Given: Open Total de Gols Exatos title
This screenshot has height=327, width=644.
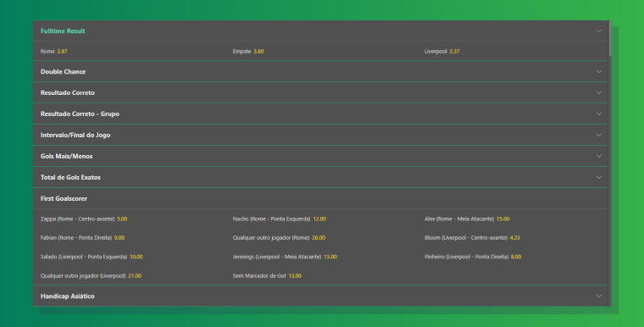Looking at the screenshot, I should coord(70,177).
